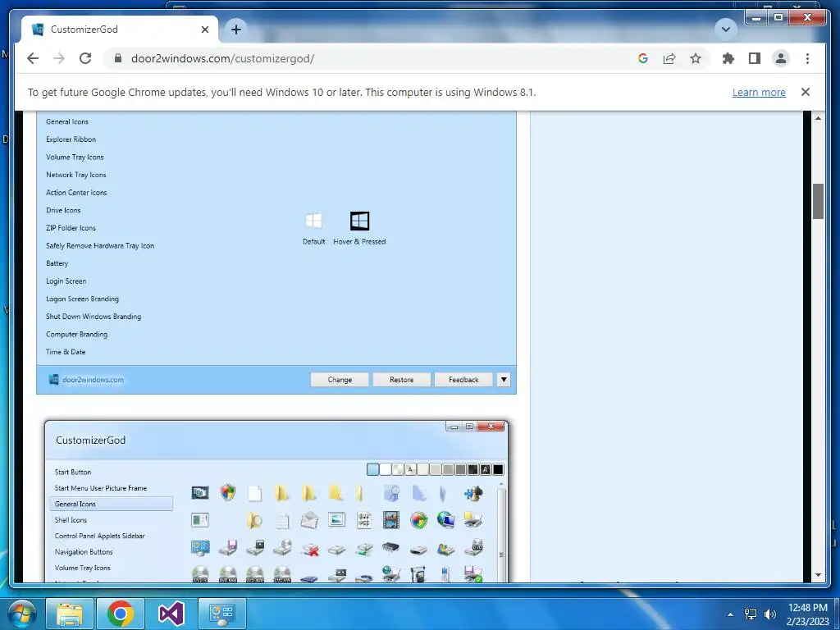Image resolution: width=840 pixels, height=630 pixels.
Task: Click the door2windows.com link in the app footer
Action: [x=93, y=380]
